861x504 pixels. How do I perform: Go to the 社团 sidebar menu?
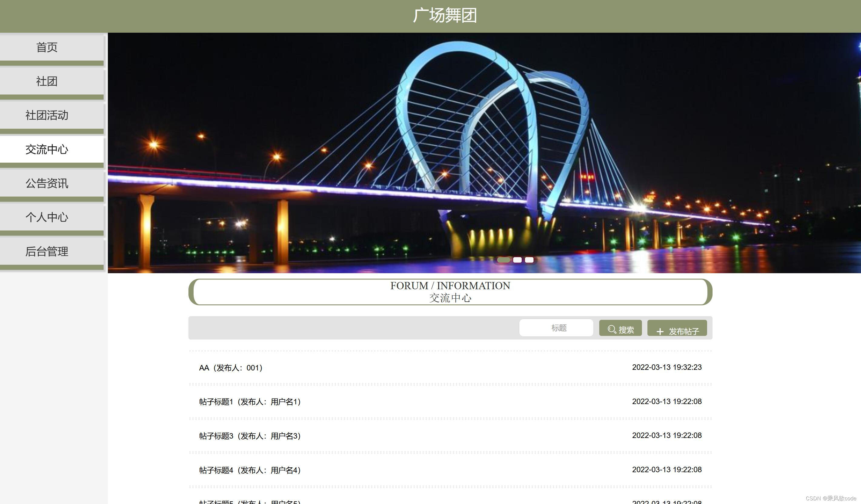[47, 81]
